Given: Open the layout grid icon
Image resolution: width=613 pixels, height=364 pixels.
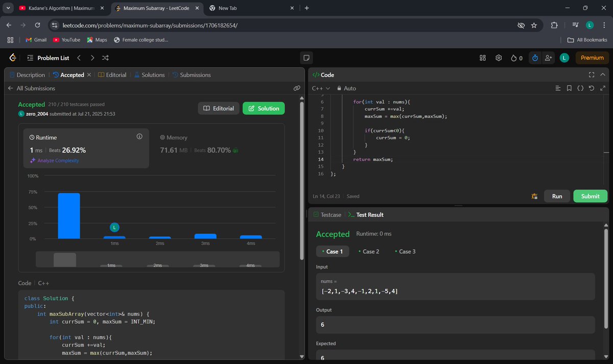Looking at the screenshot, I should click(x=483, y=58).
